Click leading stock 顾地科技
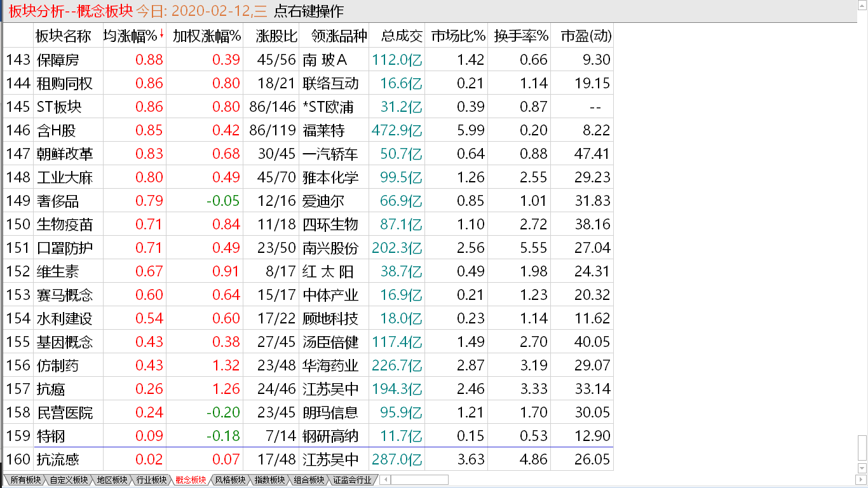The image size is (868, 488). click(x=330, y=318)
